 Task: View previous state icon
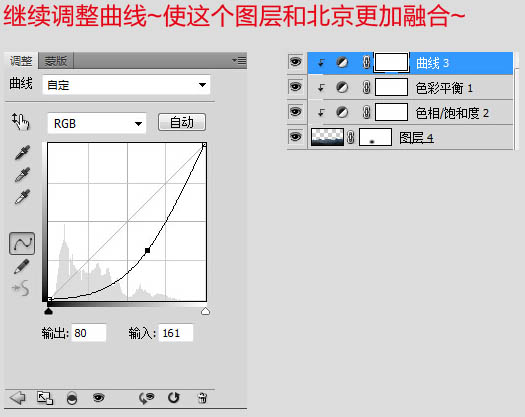click(x=146, y=398)
